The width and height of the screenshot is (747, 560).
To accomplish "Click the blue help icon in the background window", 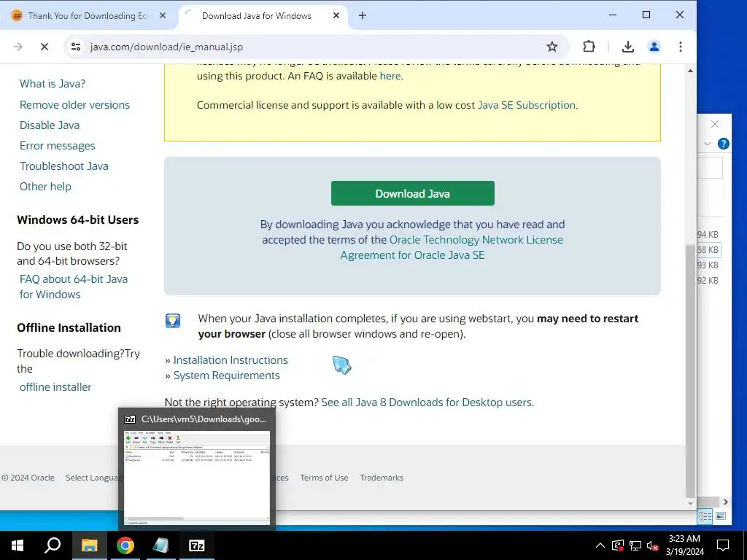I will click(723, 144).
